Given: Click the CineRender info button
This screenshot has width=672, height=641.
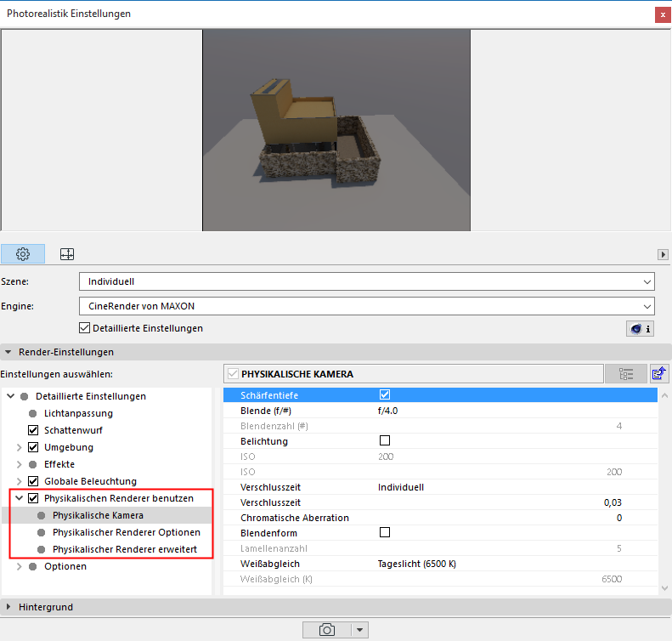Looking at the screenshot, I should [640, 329].
